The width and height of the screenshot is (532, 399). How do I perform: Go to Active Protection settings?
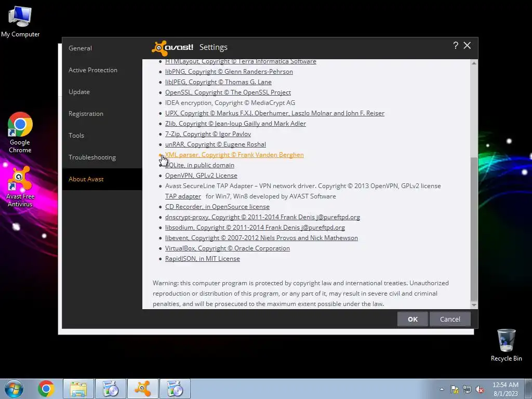tap(93, 70)
